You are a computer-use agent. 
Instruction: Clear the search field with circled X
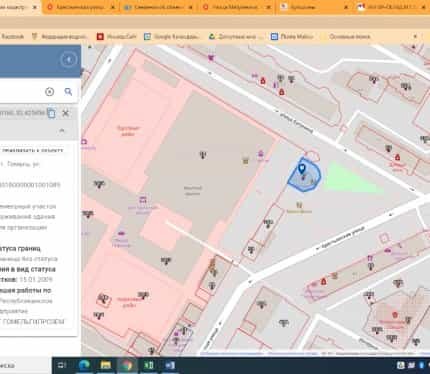click(x=50, y=92)
